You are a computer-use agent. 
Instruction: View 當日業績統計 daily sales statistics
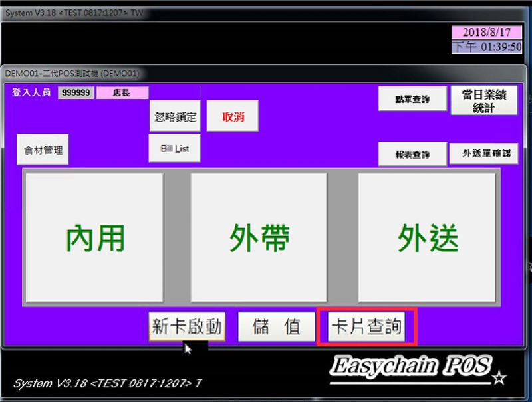(x=483, y=101)
